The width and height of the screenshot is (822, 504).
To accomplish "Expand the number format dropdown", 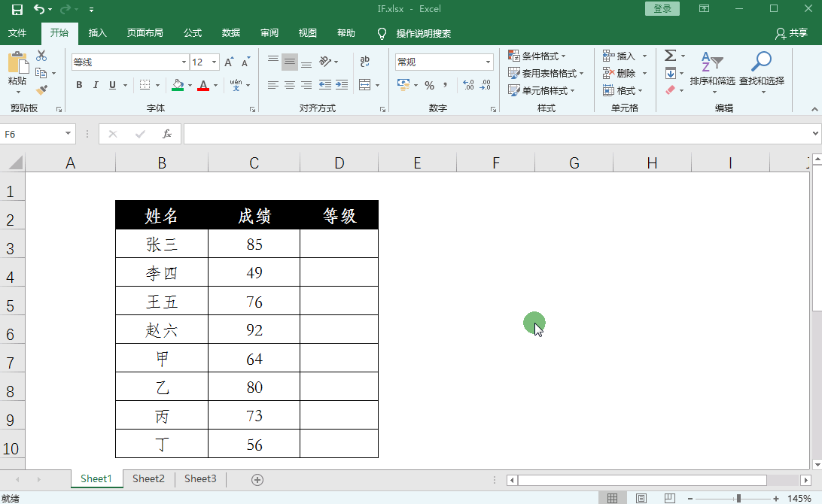I will pyautogui.click(x=488, y=62).
